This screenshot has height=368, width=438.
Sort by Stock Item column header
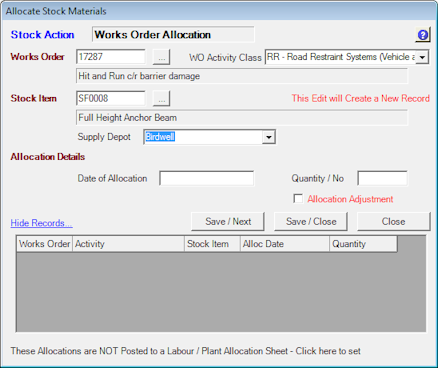pos(212,244)
